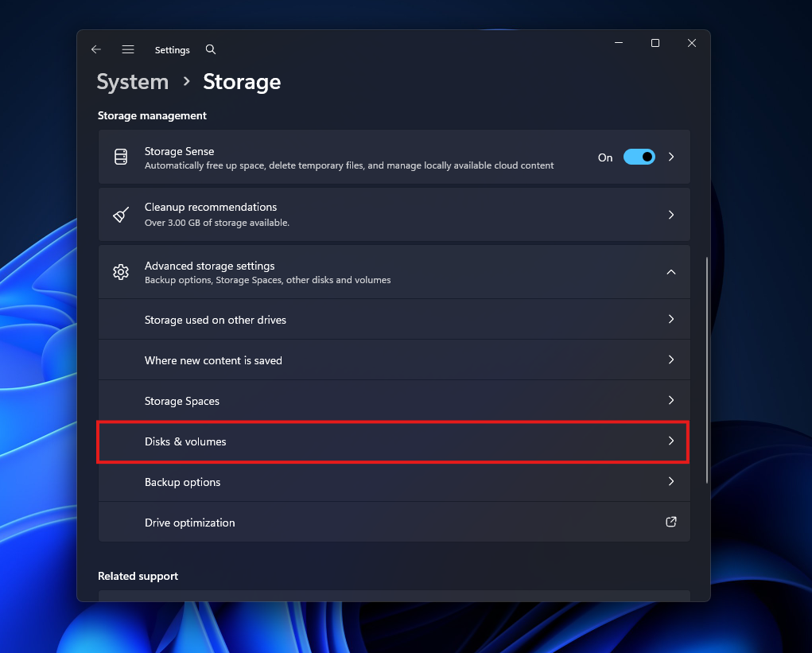Click the Settings search icon

tap(210, 49)
